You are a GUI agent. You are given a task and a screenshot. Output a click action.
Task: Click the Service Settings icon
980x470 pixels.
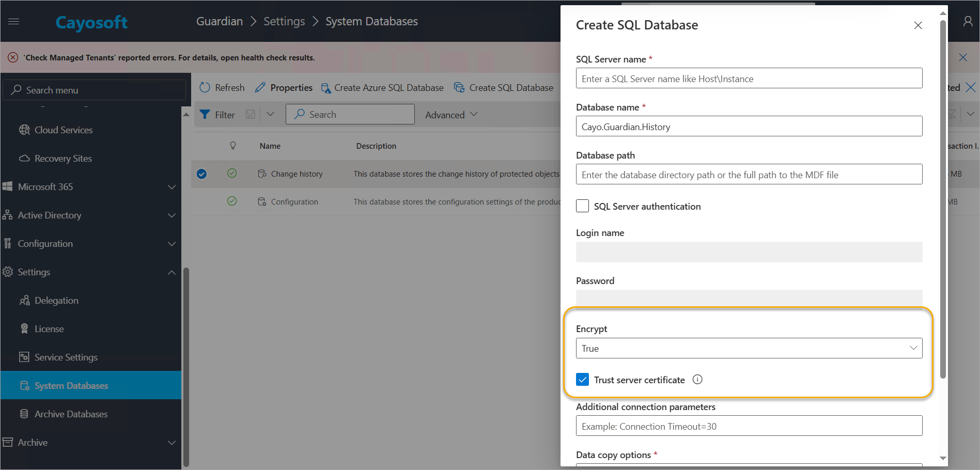tap(24, 357)
